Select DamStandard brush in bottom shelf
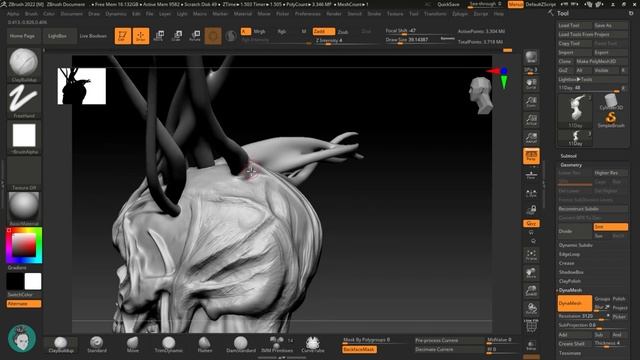Viewport: 640px width, 360px height. pos(241,344)
